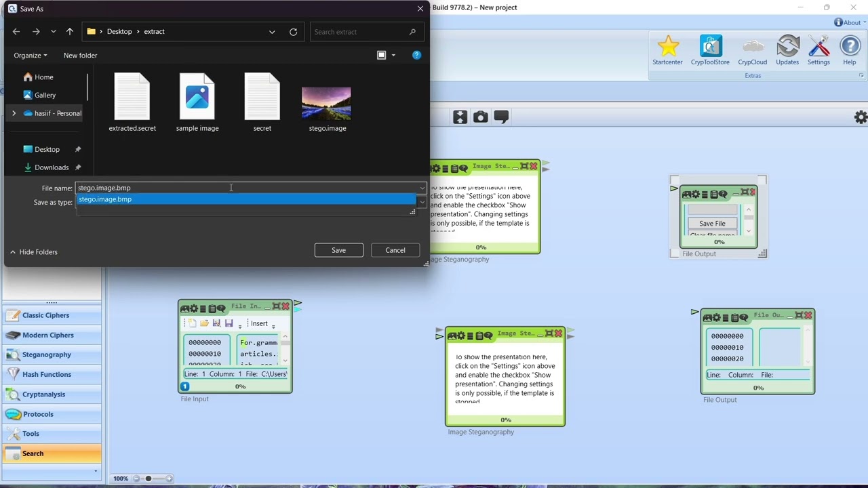Click new-file icon in File Input toolbar
868x488 pixels.
pyautogui.click(x=192, y=323)
